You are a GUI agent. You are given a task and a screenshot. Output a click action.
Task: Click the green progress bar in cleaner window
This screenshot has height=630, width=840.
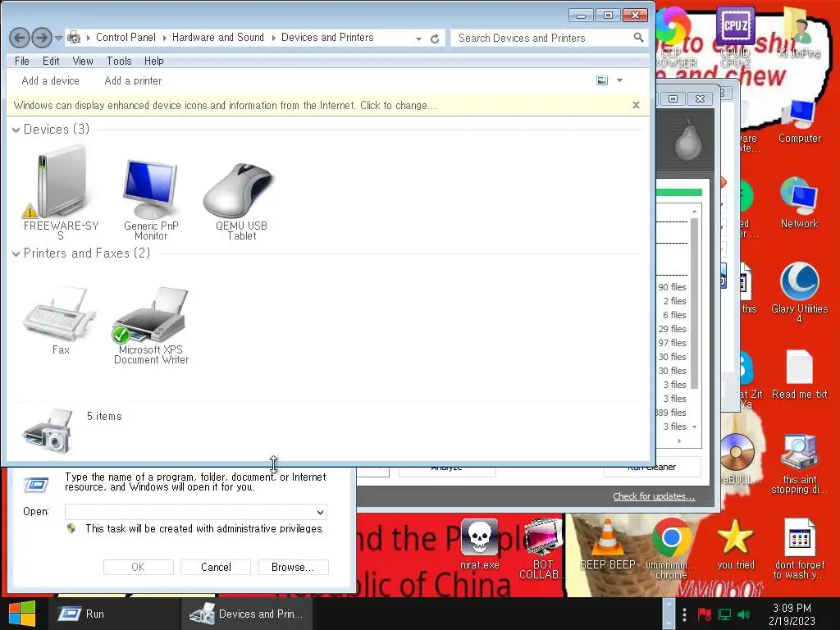678,192
